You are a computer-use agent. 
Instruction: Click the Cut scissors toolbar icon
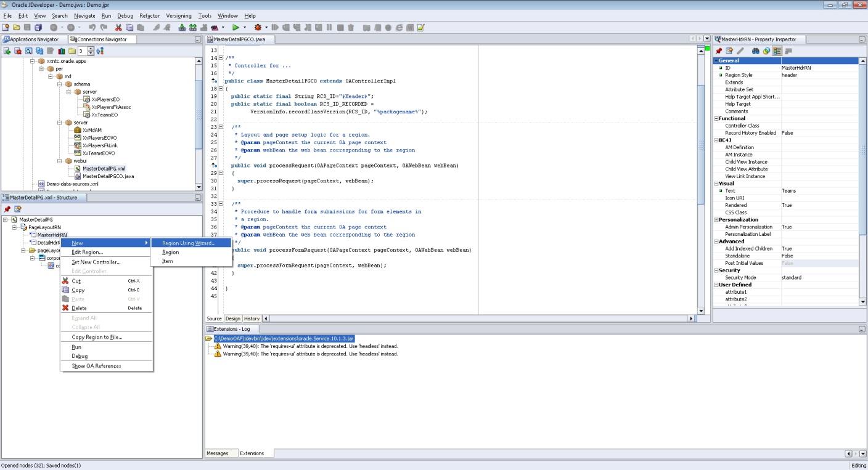coord(118,28)
